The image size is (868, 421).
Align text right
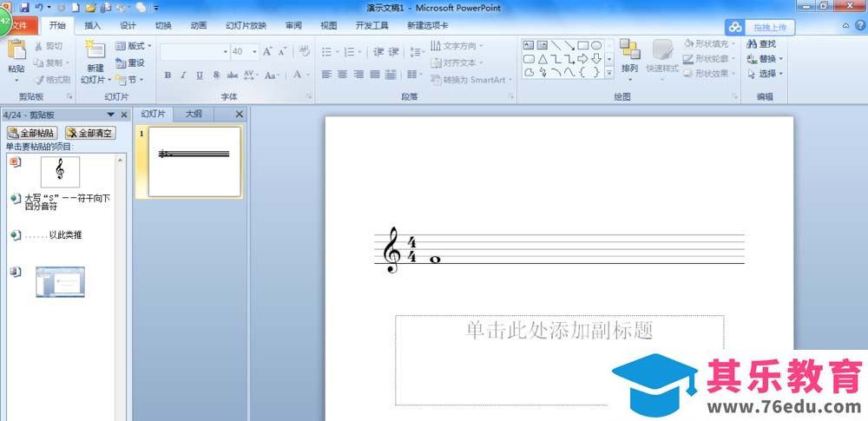pyautogui.click(x=358, y=75)
